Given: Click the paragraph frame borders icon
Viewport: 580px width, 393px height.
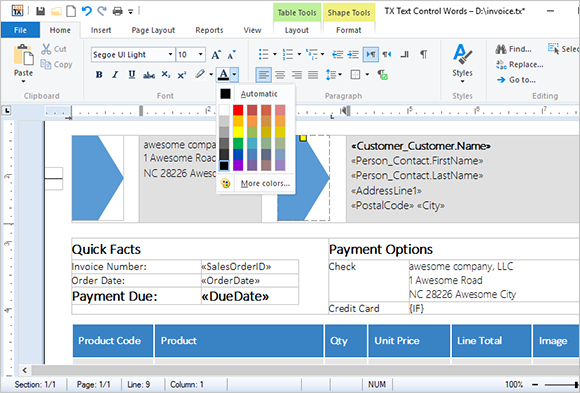Looking at the screenshot, I should [x=355, y=75].
